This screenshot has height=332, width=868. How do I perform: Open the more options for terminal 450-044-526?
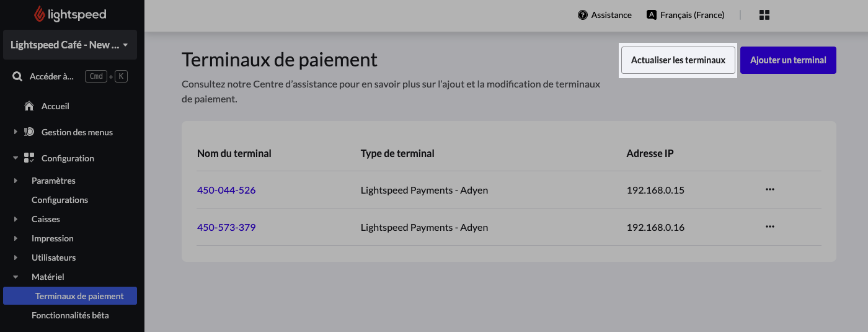click(770, 189)
